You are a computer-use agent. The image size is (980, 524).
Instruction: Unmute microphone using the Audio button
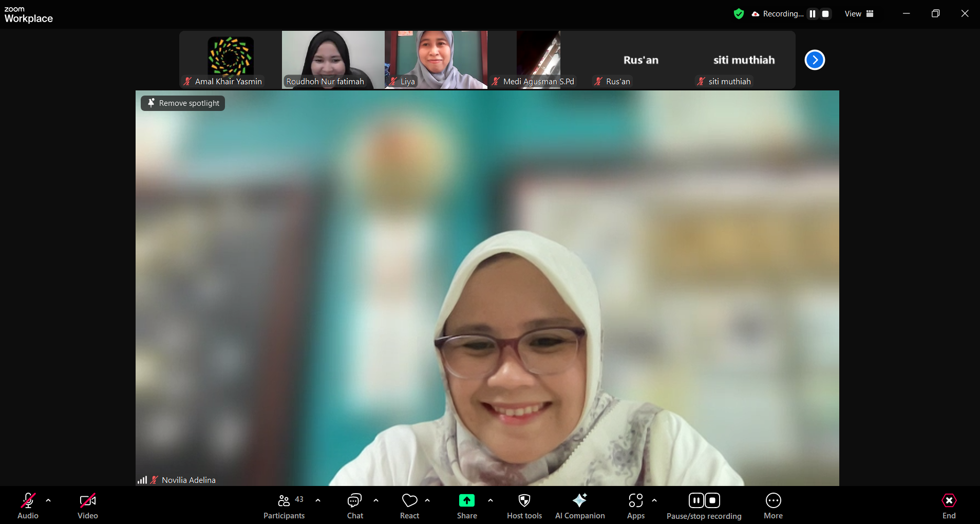point(28,506)
